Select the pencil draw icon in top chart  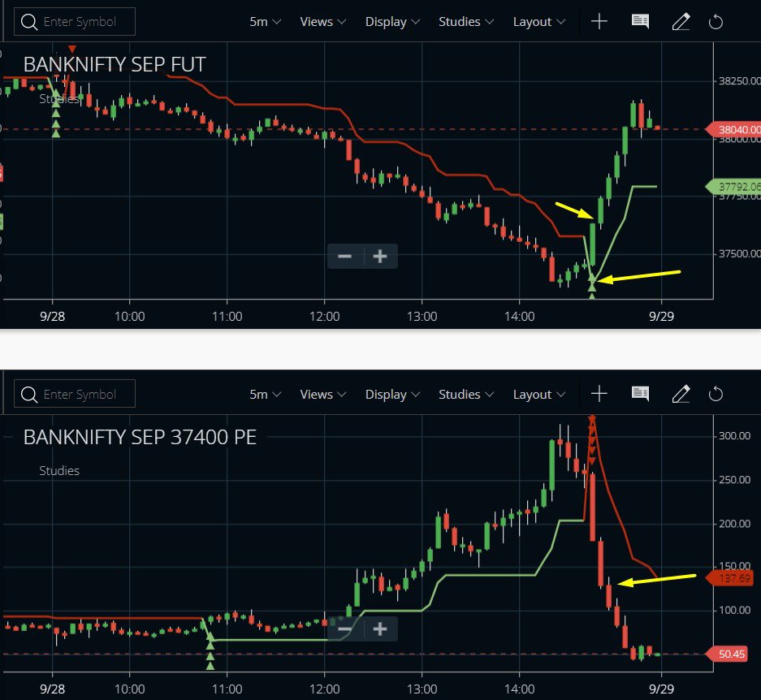pyautogui.click(x=681, y=22)
